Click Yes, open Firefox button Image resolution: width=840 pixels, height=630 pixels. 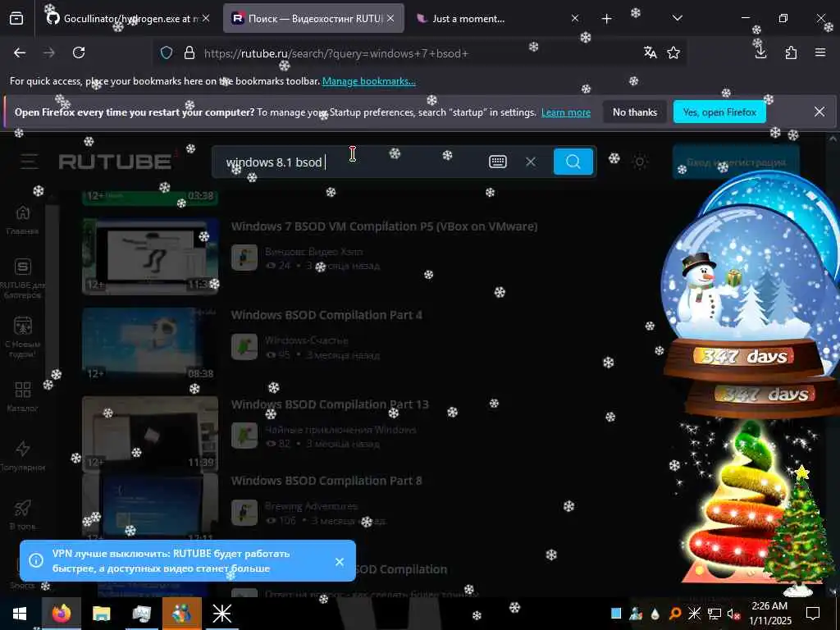[719, 112]
